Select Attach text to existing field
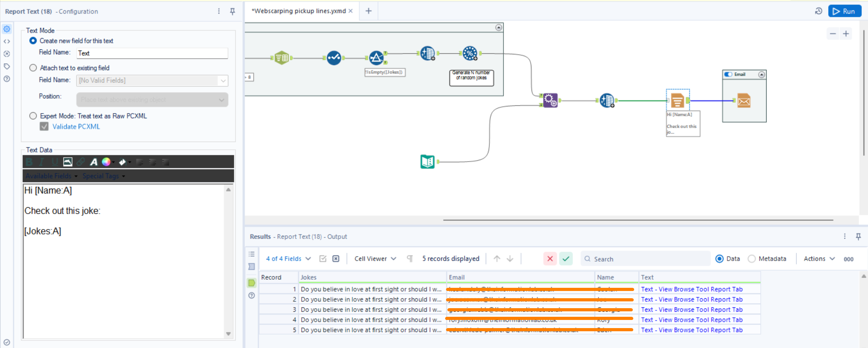Screen dimensions: 868x348 point(33,68)
